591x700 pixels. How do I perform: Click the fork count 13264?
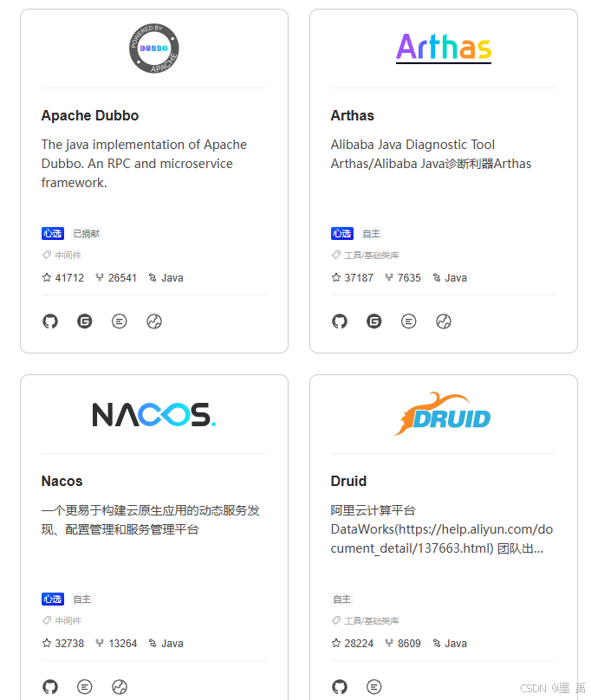[x=122, y=644]
